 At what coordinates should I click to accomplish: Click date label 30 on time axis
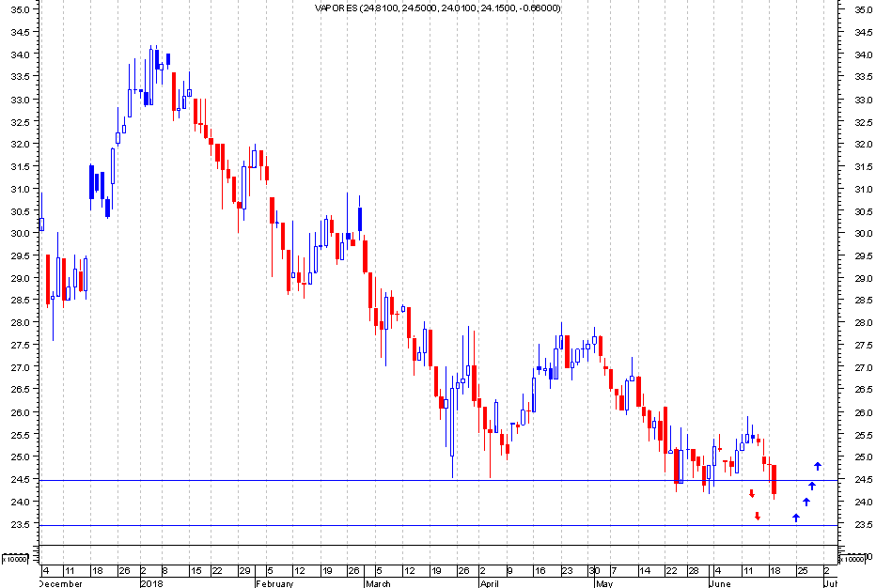click(594, 571)
